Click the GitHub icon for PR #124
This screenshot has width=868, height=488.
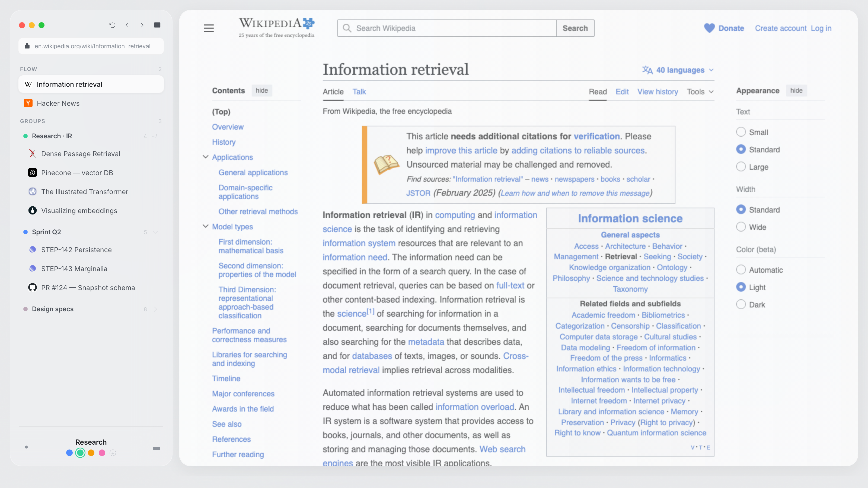(x=32, y=287)
